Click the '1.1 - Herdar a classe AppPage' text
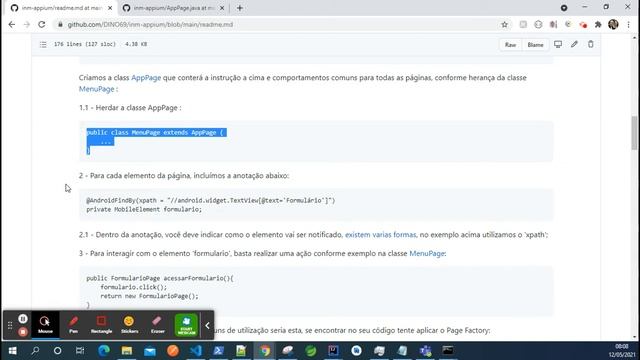The height and width of the screenshot is (360, 640). 130,108
